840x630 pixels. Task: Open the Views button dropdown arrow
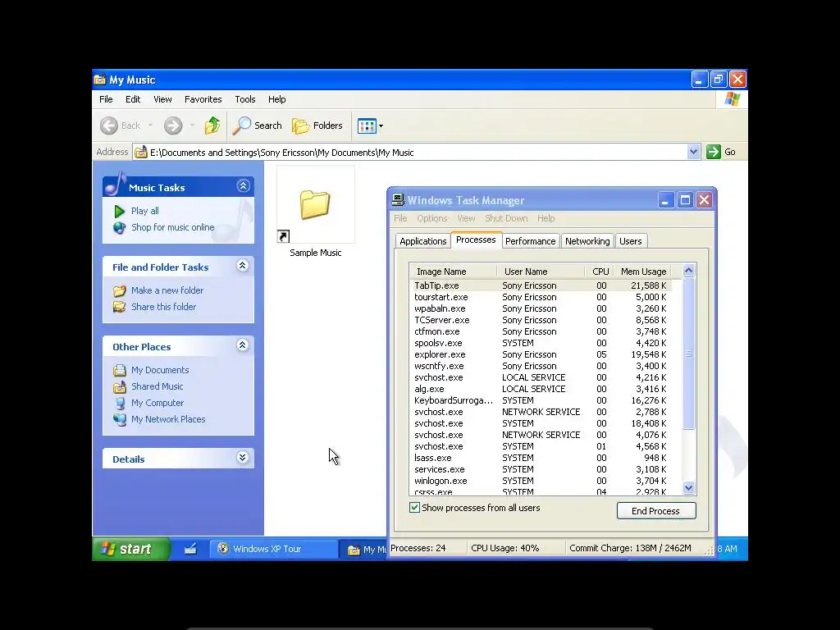pyautogui.click(x=381, y=126)
